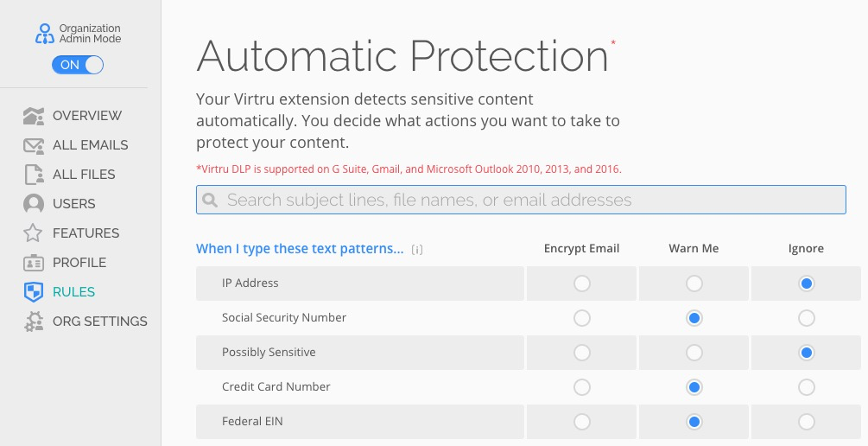This screenshot has width=868, height=446.
Task: Click the Features star icon
Action: [x=34, y=233]
